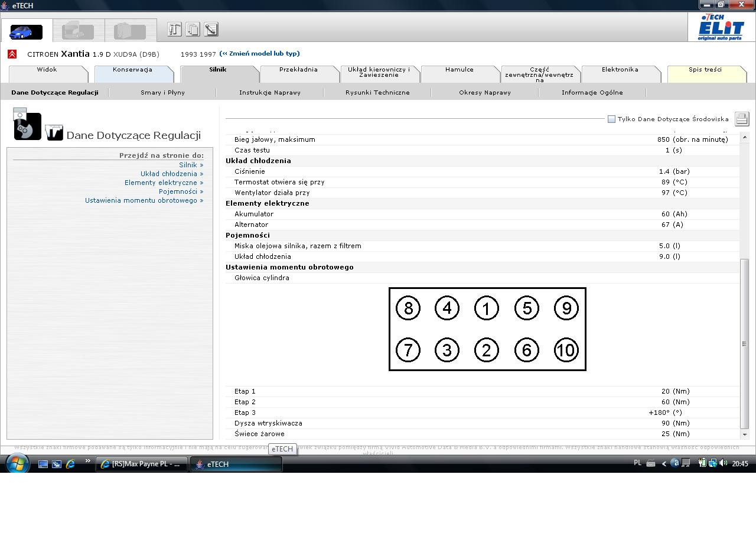This screenshot has width=756, height=536.
Task: Jump to the Silnik section link
Action: click(191, 165)
